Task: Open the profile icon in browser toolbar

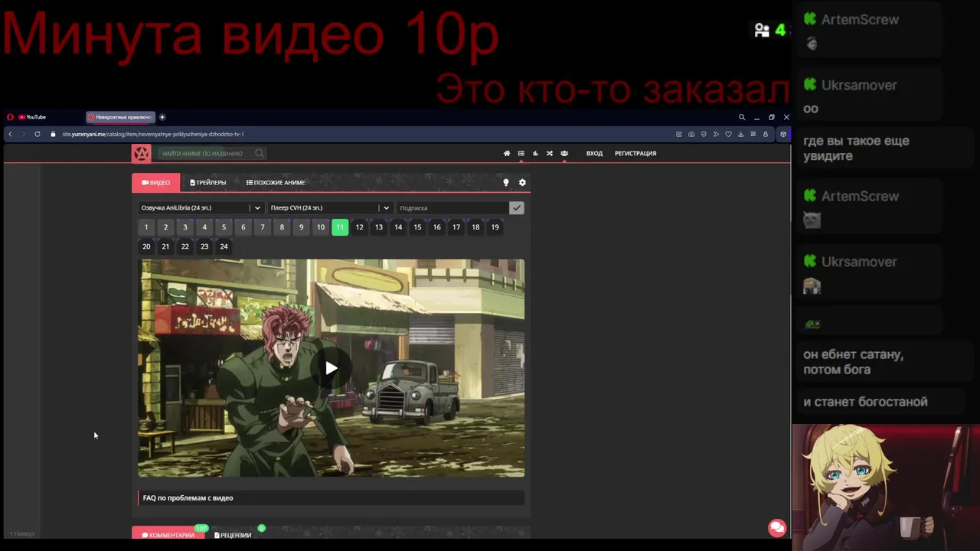Action: 765,134
